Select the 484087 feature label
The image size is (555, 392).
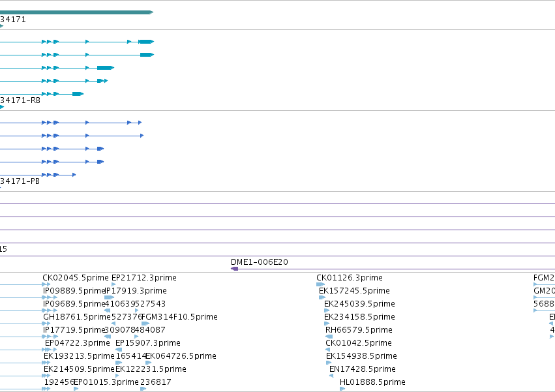[x=151, y=330]
